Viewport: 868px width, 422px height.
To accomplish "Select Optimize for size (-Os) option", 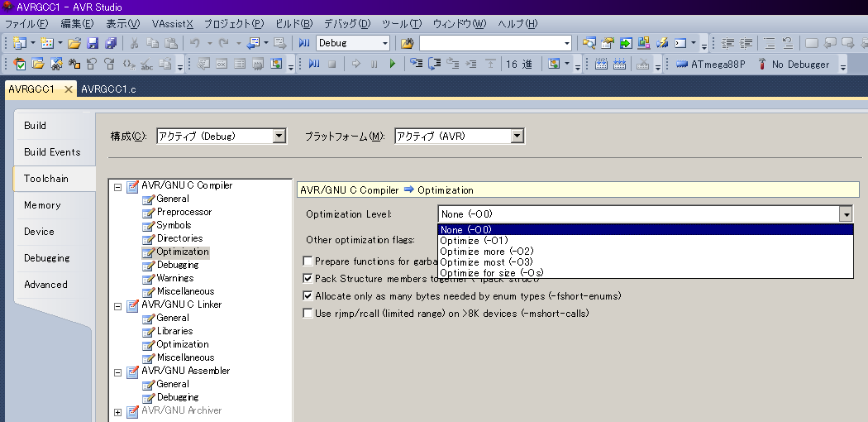I will click(645, 272).
